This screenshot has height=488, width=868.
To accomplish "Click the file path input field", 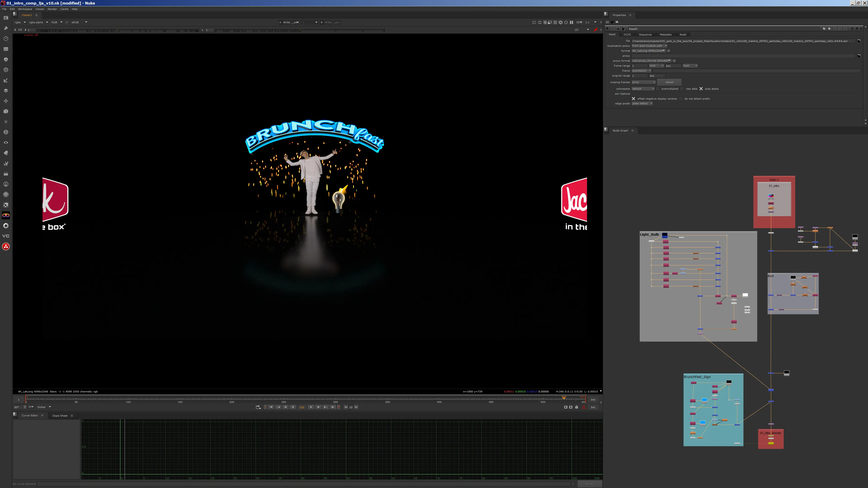I will pos(743,41).
